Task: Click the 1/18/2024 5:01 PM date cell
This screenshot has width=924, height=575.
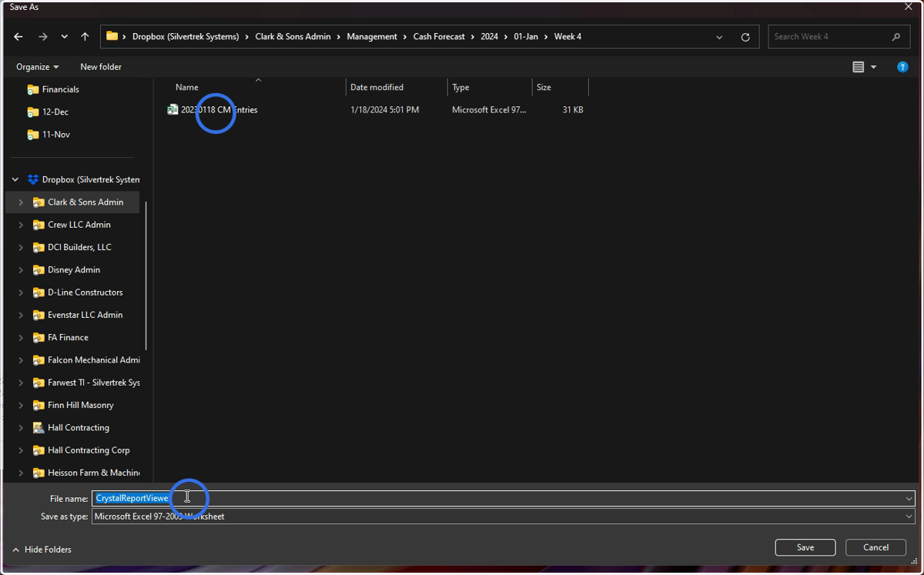Action: point(384,110)
